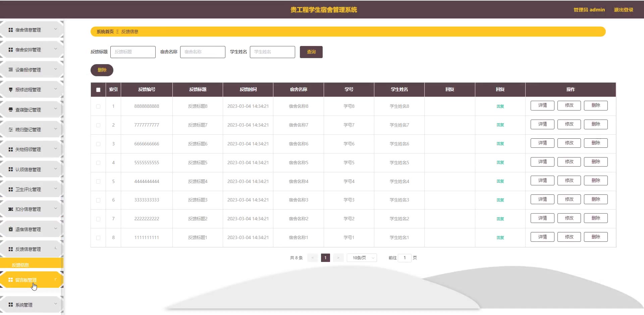The image size is (644, 315).
Task: Check the row 5 checkbox for 反馈标题4
Action: [x=98, y=182]
